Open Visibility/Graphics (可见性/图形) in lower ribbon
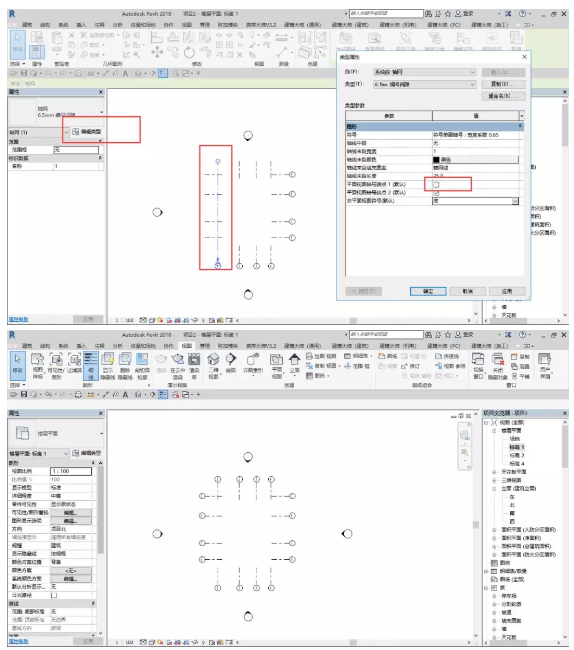The height and width of the screenshot is (650, 574). 56,365
